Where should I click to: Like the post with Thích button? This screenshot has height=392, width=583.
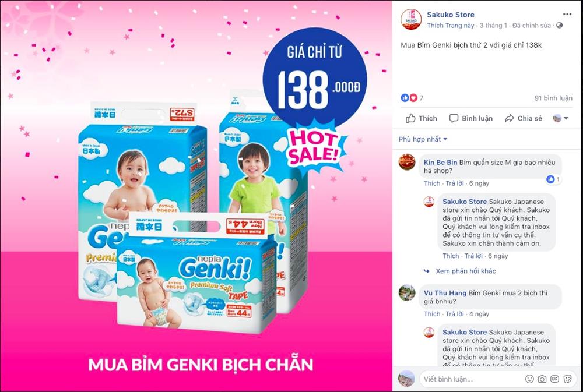click(422, 118)
